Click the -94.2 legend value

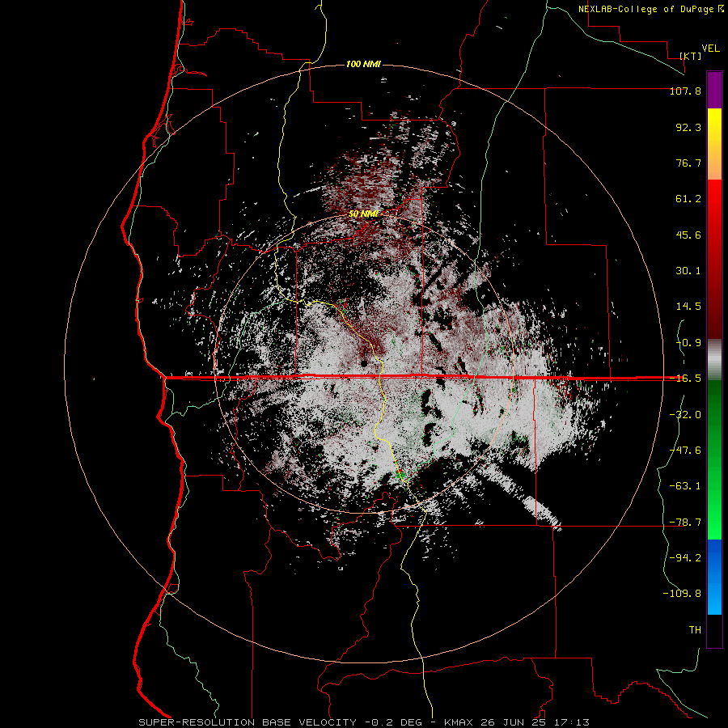coord(685,557)
